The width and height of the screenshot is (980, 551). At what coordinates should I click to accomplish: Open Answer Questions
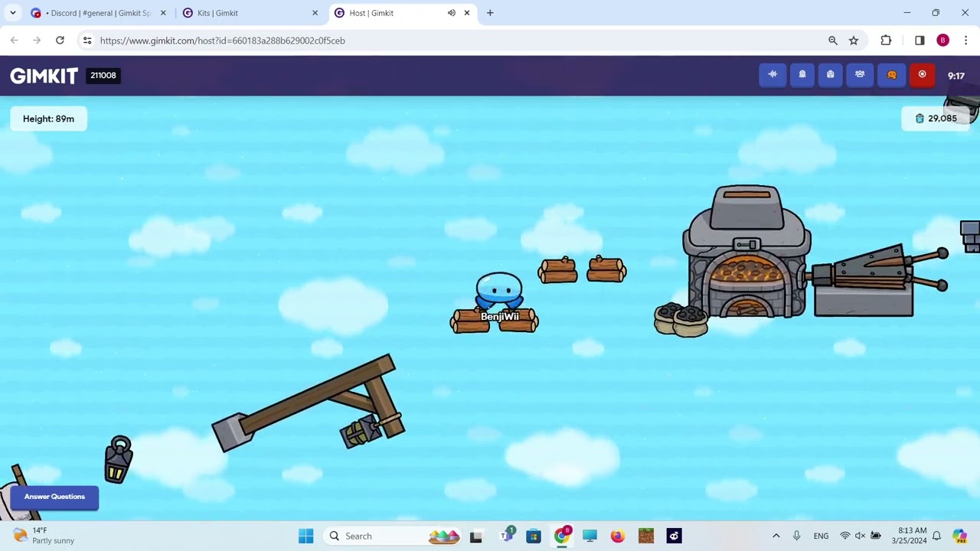(54, 497)
